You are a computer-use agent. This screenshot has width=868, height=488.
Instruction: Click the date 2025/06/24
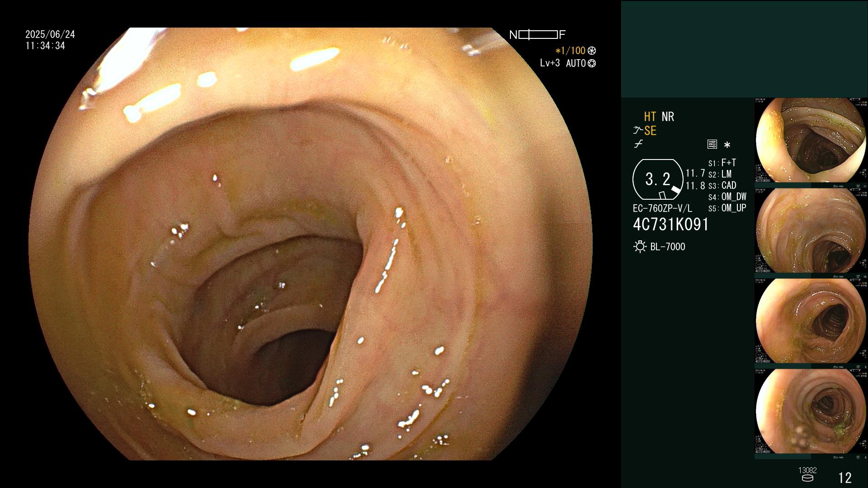click(x=50, y=34)
